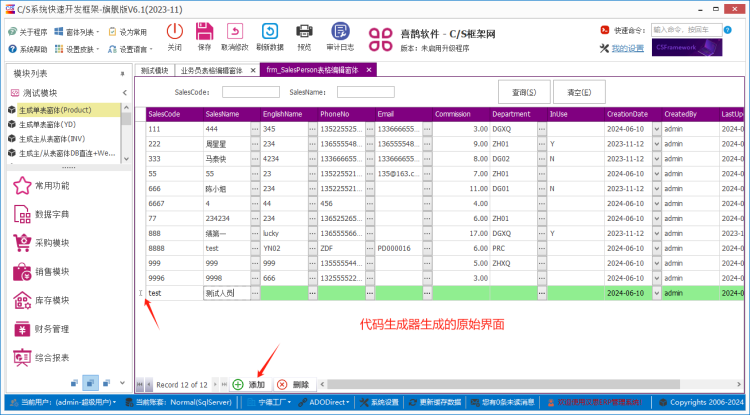Click the SalesCode search input field
This screenshot has width=750, height=415.
[250, 92]
